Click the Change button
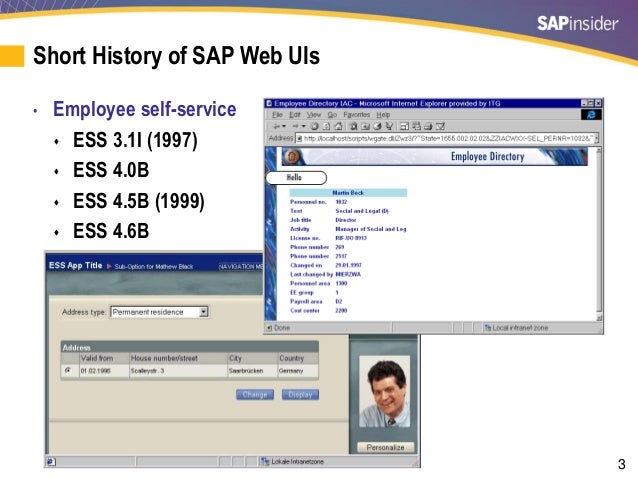This screenshot has height=479, width=638. point(255,394)
